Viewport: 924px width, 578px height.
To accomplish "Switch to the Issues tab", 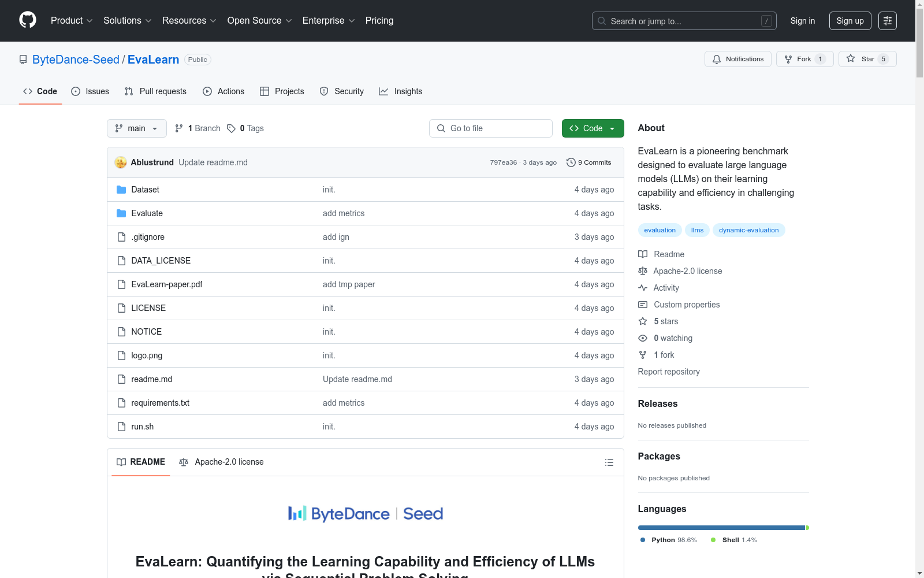I will tap(90, 91).
